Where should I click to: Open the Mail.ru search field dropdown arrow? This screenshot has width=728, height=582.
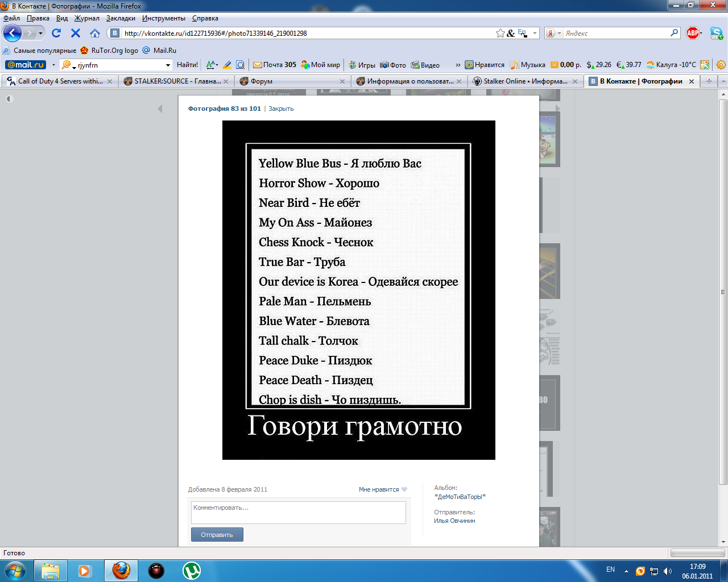[x=168, y=65]
